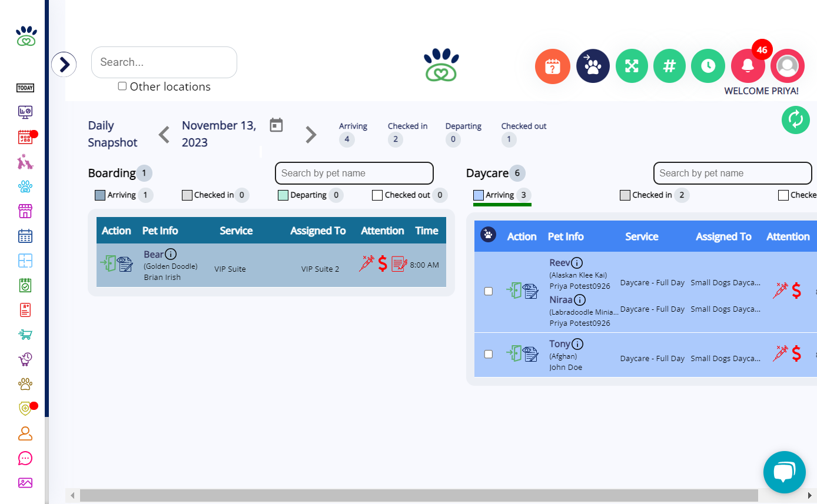Image resolution: width=817 pixels, height=504 pixels.
Task: Open the red report card icon
Action: coord(25,310)
